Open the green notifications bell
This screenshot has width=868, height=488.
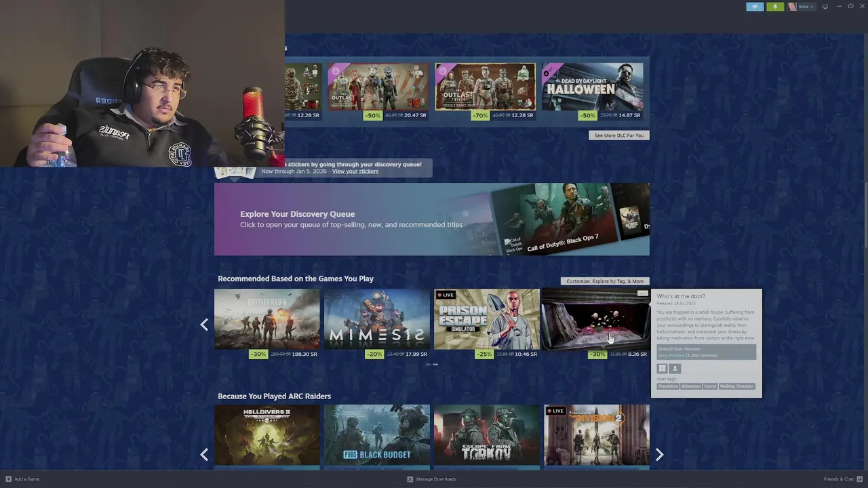coord(775,7)
